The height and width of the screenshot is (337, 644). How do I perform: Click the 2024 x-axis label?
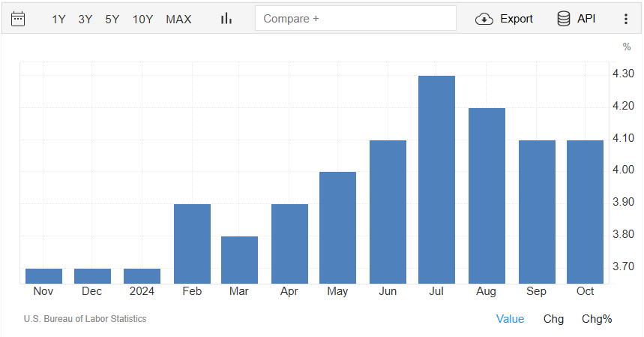click(x=142, y=291)
